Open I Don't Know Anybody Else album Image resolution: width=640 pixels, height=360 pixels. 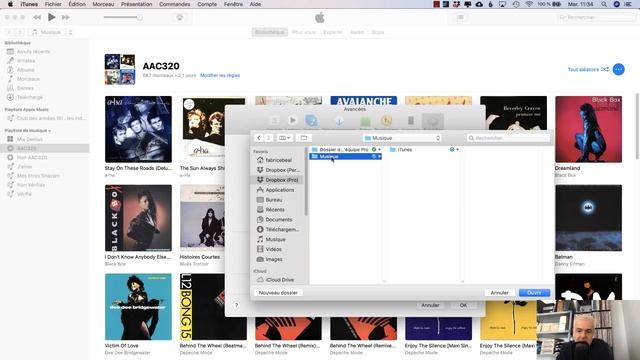[x=138, y=218]
